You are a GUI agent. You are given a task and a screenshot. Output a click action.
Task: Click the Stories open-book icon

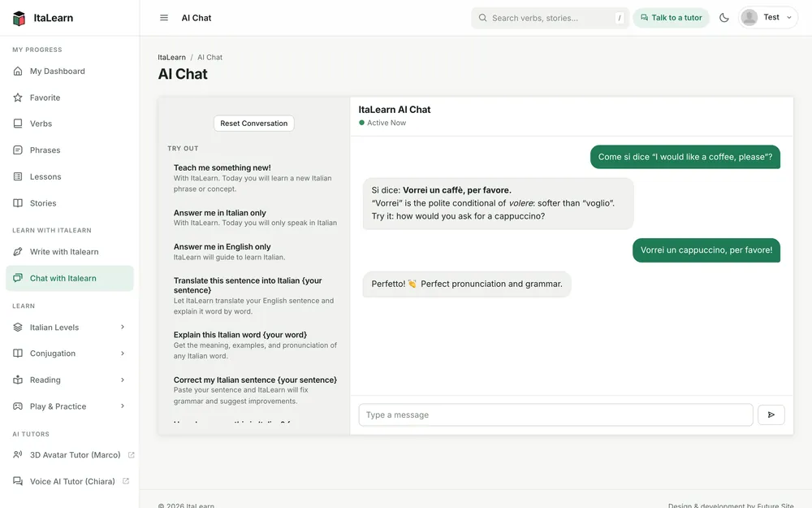point(18,202)
